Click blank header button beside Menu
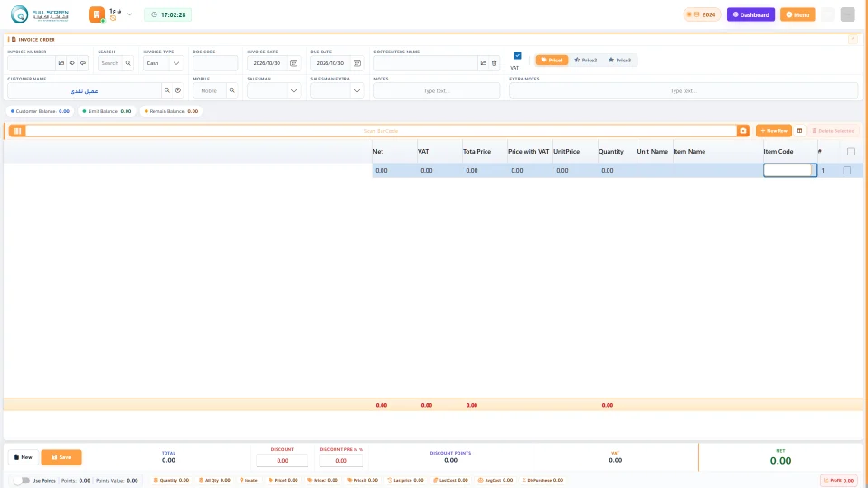Screen dimensions: 868x488 (827, 14)
